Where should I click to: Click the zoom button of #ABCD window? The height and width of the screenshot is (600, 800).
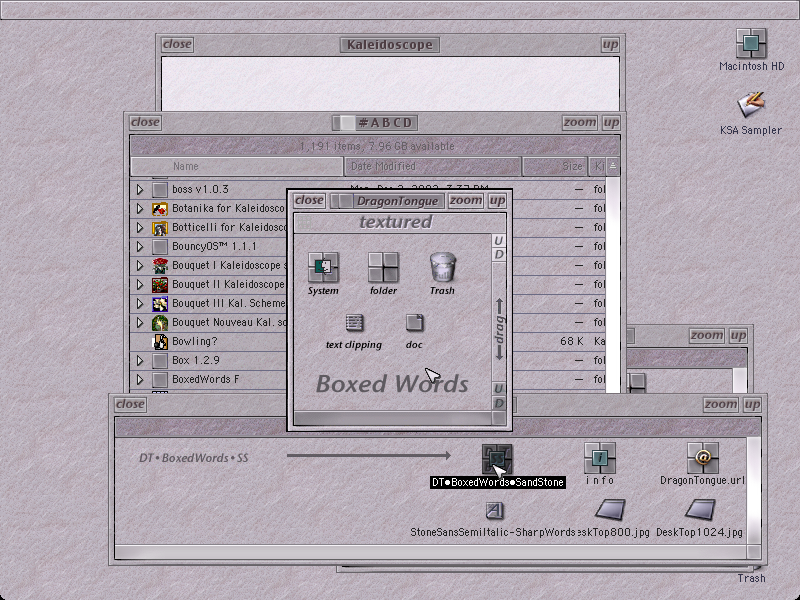coord(580,122)
